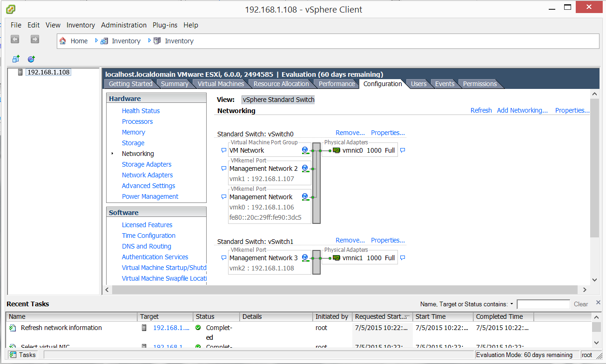Open Health Status in Hardware list

pos(141,111)
